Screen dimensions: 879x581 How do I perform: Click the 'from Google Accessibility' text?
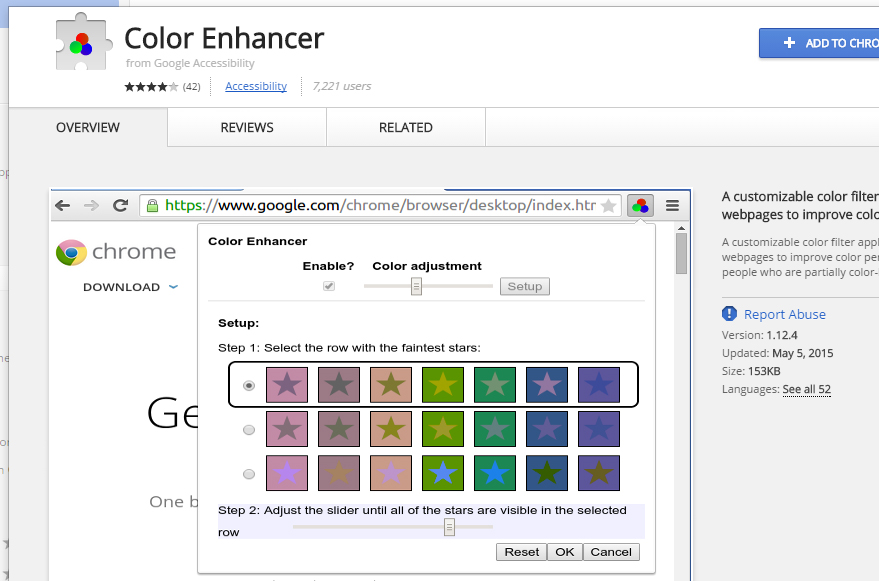[x=190, y=63]
